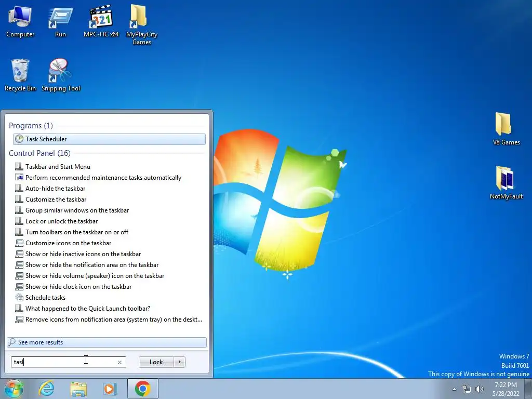Viewport: 532px width, 399px height.
Task: Select the MPC-HC x64 desktop shortcut
Action: coord(101,22)
